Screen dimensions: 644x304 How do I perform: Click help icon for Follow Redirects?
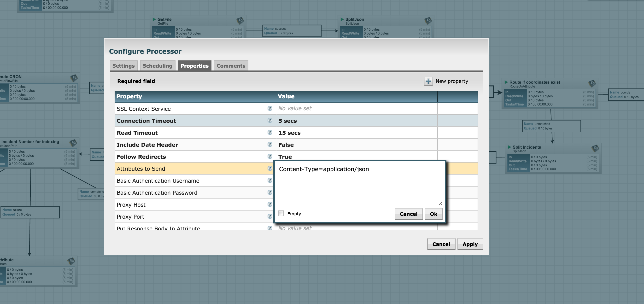[x=269, y=157]
